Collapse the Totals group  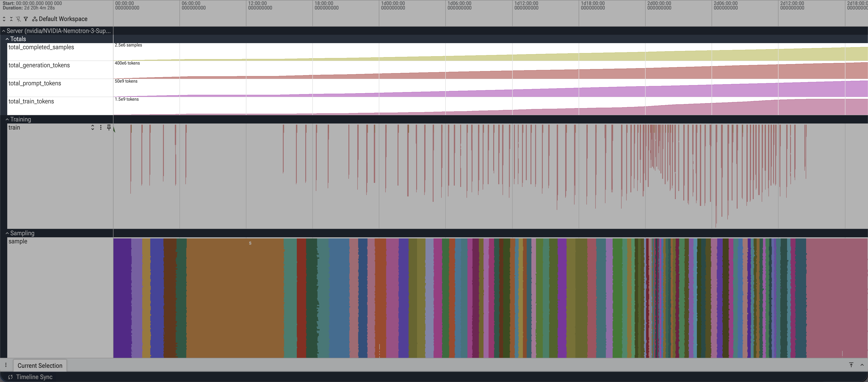[7, 39]
